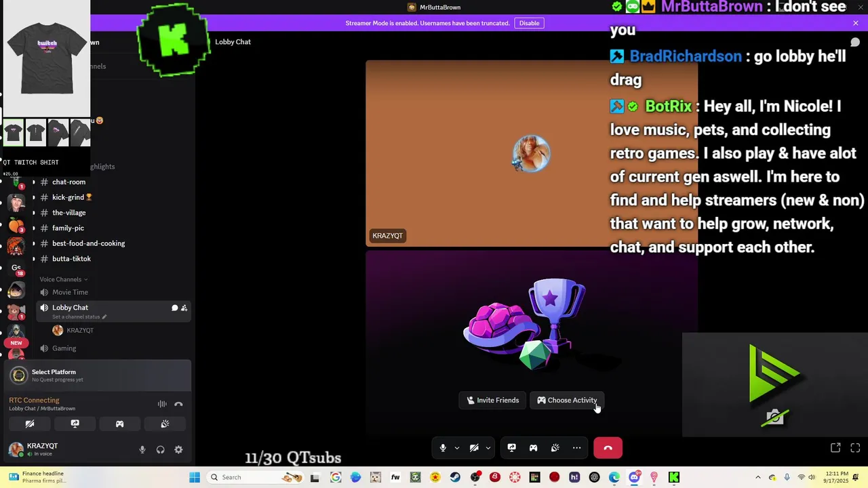Expand threads arrow beside the-village
The width and height of the screenshot is (868, 488).
33,213
